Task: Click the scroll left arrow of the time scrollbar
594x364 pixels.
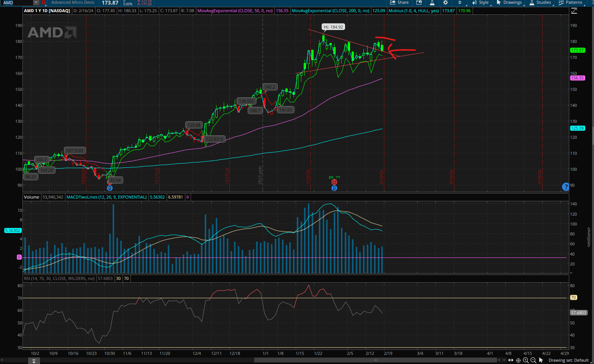Action: point(499,360)
